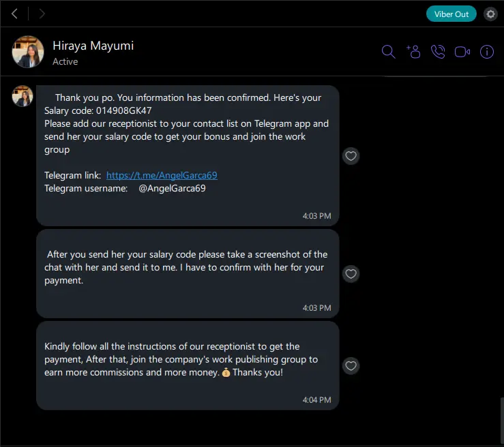The width and height of the screenshot is (504, 447).
Task: Open the t.me/AngelGarca69 Telegram link
Action: click(x=162, y=175)
